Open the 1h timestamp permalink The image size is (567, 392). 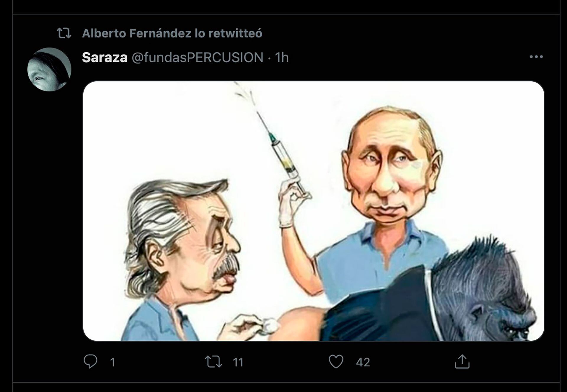282,58
